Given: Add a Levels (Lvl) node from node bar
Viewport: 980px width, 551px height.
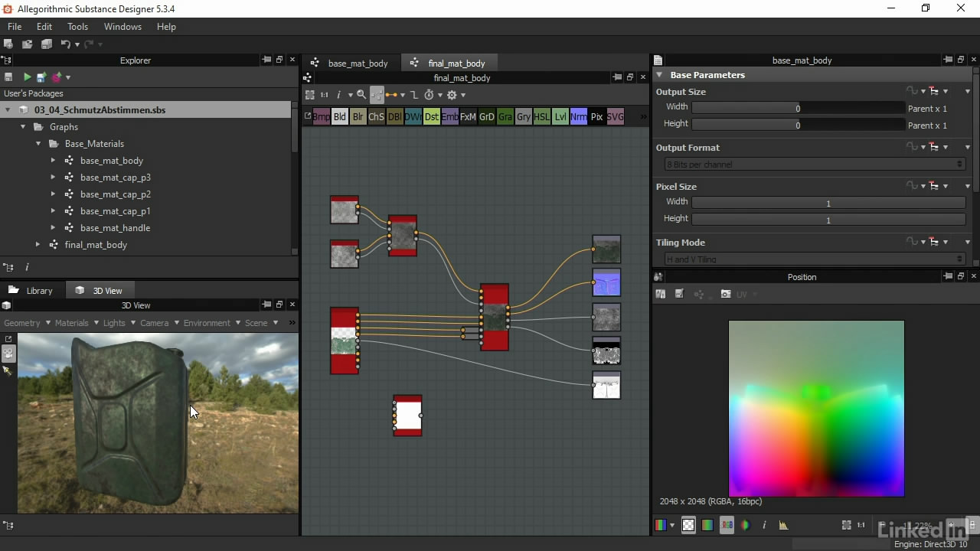Looking at the screenshot, I should point(560,117).
